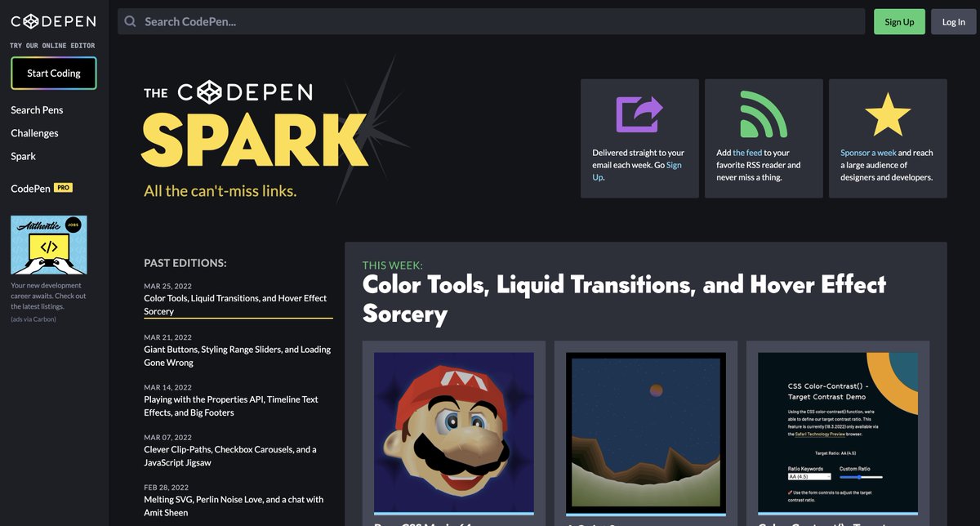Click the CodePen logo in the top left

pos(52,21)
